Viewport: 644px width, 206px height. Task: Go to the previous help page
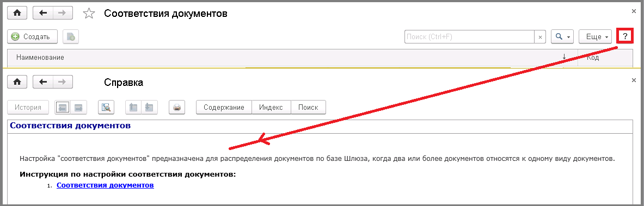pos(63,107)
